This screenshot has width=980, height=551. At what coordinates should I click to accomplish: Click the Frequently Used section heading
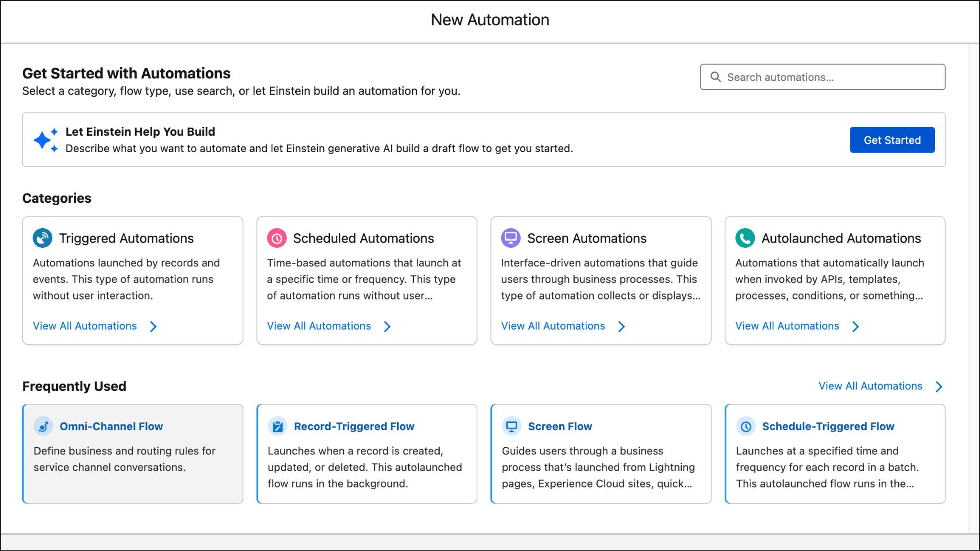[74, 386]
